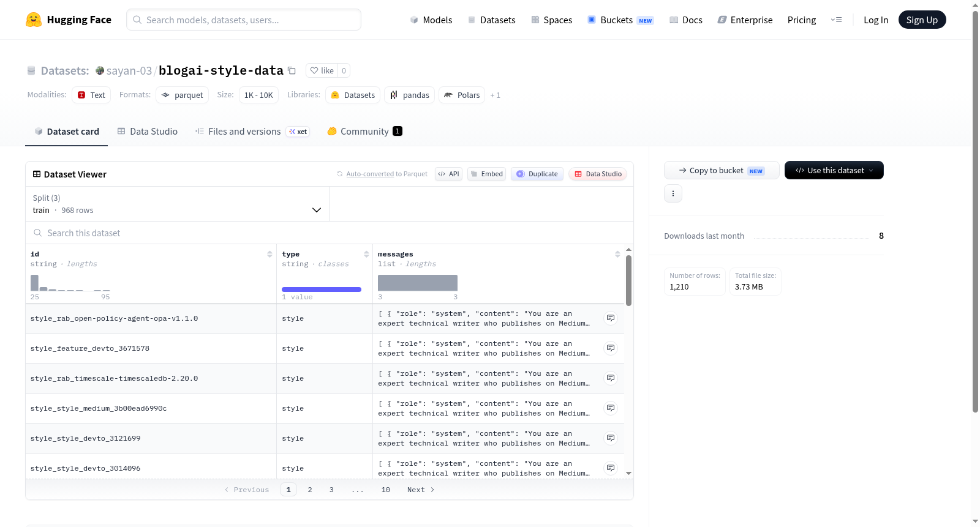Expand the Split selector showing train
The image size is (980, 527).
pos(177,204)
